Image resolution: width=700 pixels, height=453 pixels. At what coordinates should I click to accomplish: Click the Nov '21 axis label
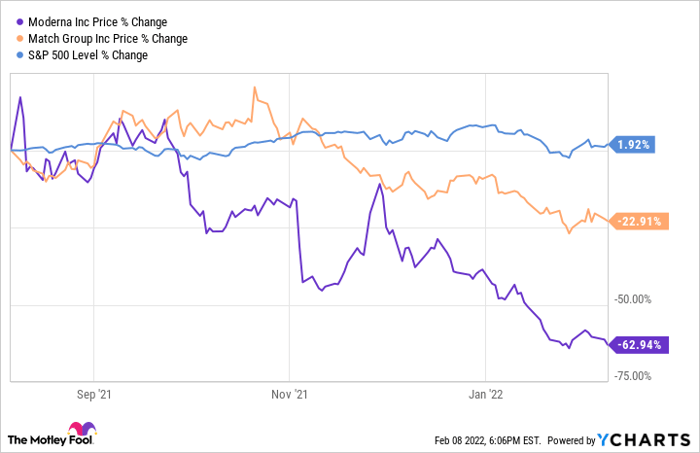point(287,395)
